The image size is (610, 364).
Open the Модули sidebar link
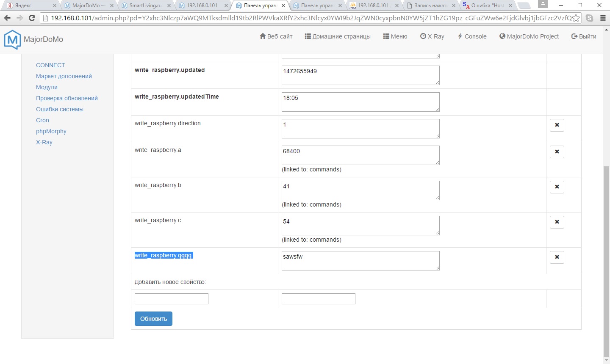click(47, 87)
